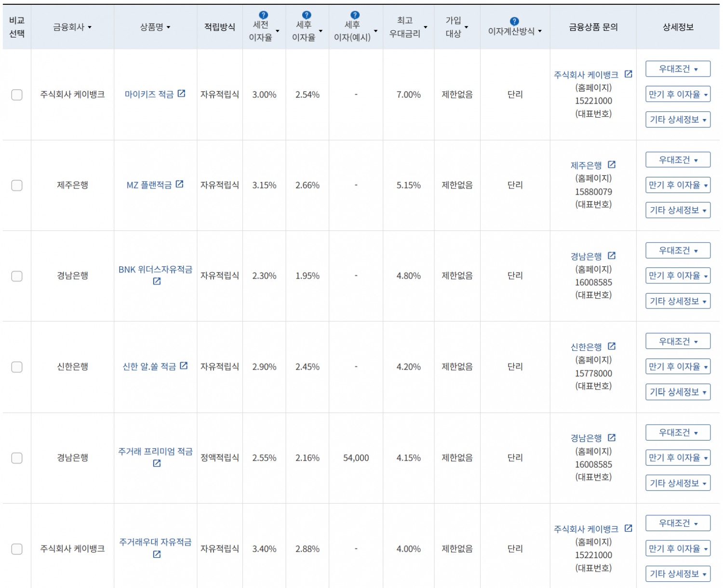Sort by 가입 대상 column arrow
The width and height of the screenshot is (723, 588).
467,27
